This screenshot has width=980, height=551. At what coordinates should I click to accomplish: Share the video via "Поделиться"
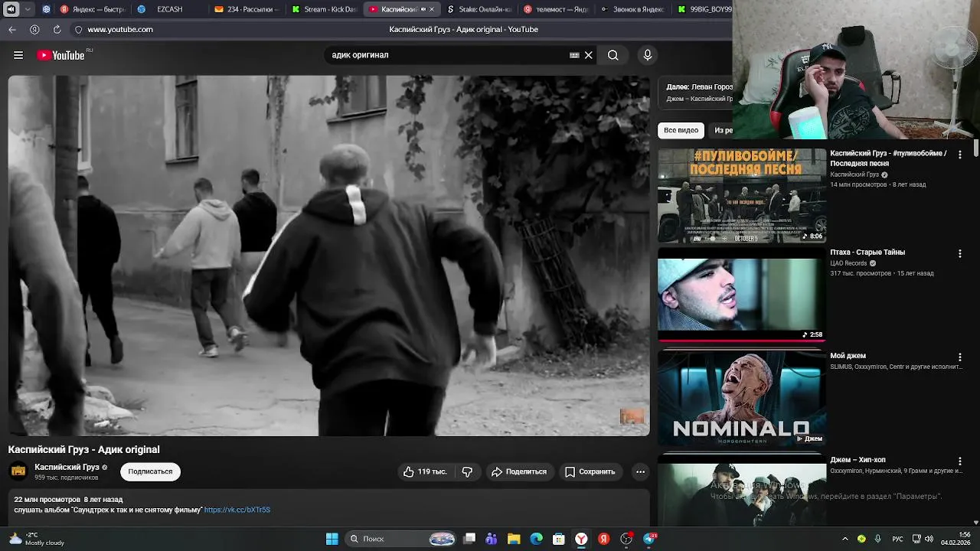518,471
